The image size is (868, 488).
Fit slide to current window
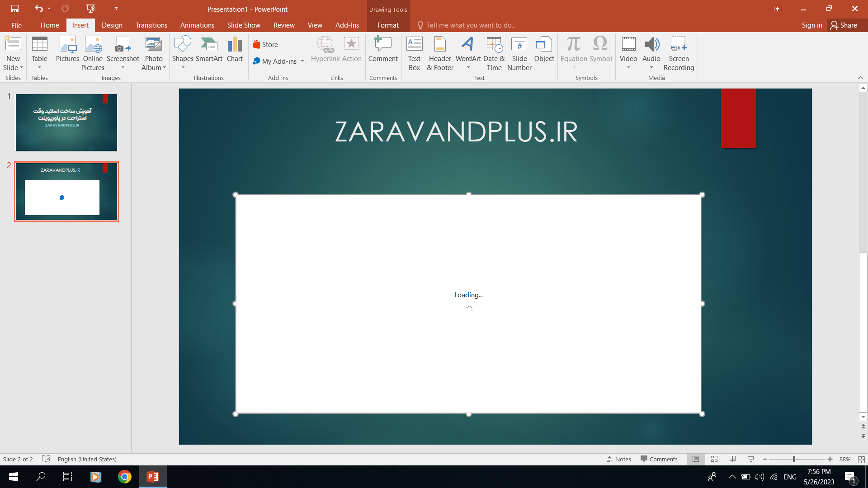tap(861, 459)
